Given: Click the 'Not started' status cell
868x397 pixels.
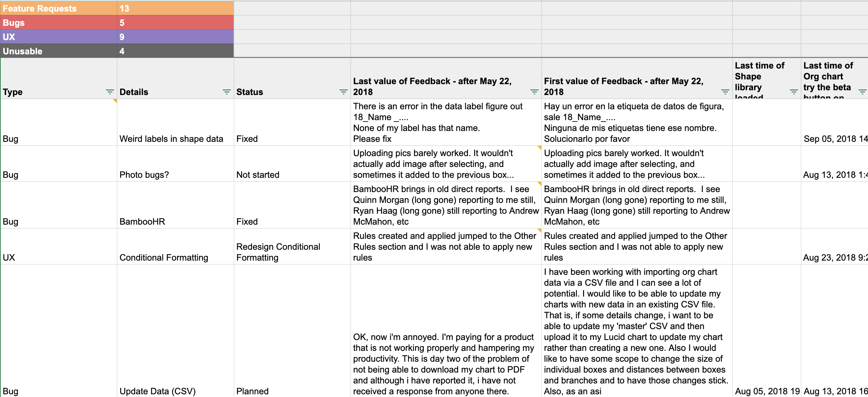Looking at the screenshot, I should pyautogui.click(x=258, y=175).
